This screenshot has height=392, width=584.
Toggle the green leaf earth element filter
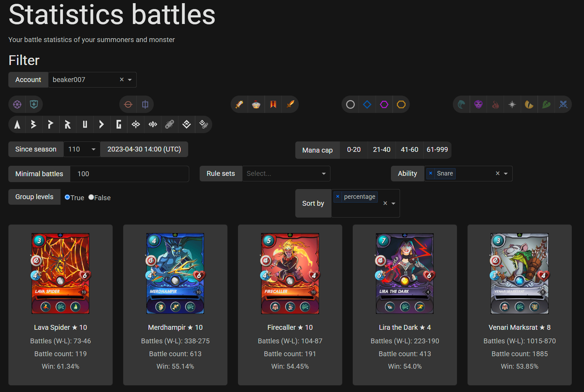[x=546, y=104]
